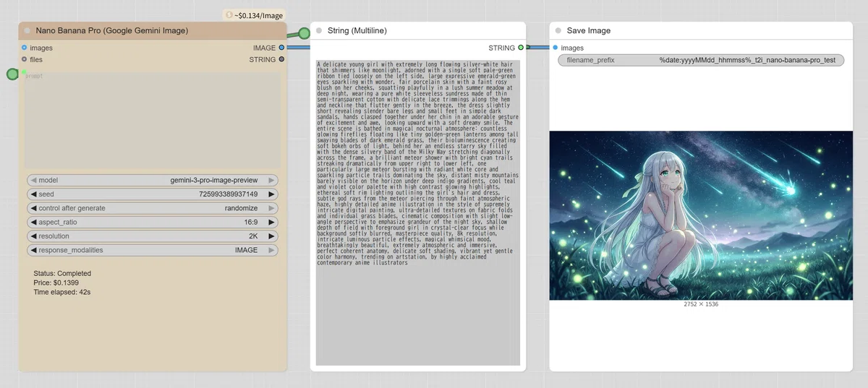Open the generated anime girl image preview
The width and height of the screenshot is (868, 388).
tap(701, 215)
